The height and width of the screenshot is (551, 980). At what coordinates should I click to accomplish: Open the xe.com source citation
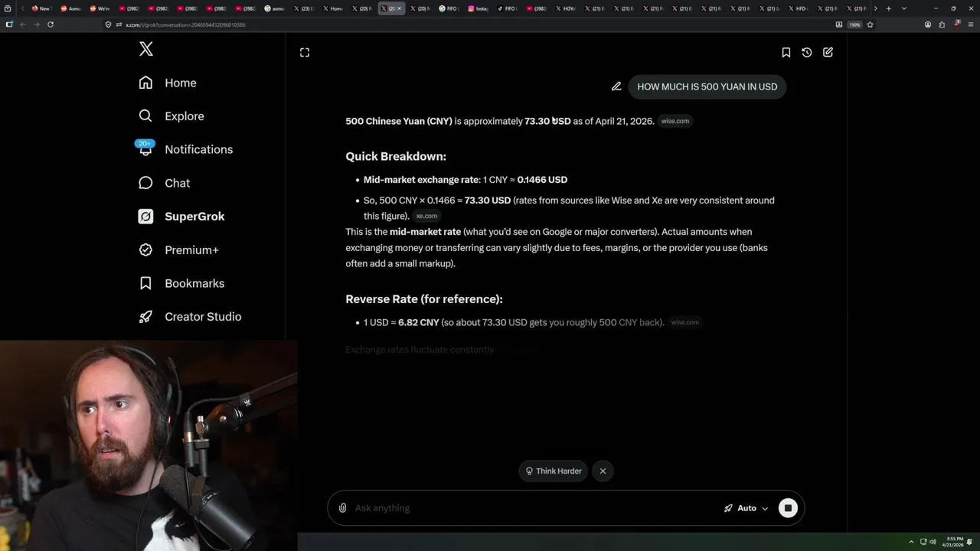(426, 216)
